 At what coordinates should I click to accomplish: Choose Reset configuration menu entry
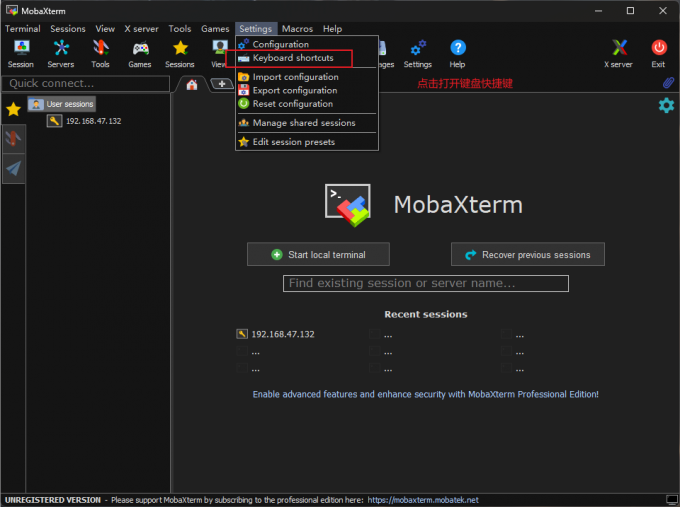click(307, 104)
